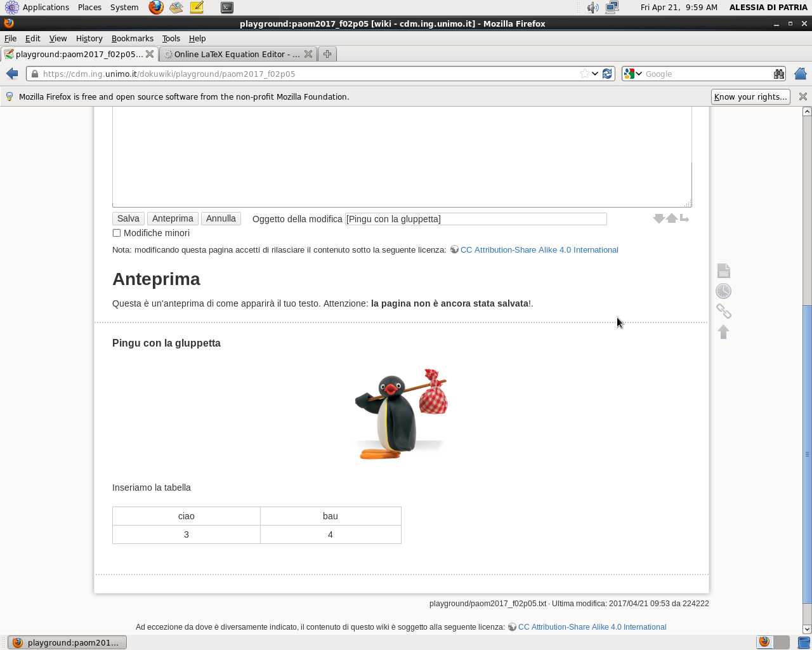Image resolution: width=812 pixels, height=650 pixels.
Task: Open the notes editor panel icon
Action: [197, 8]
